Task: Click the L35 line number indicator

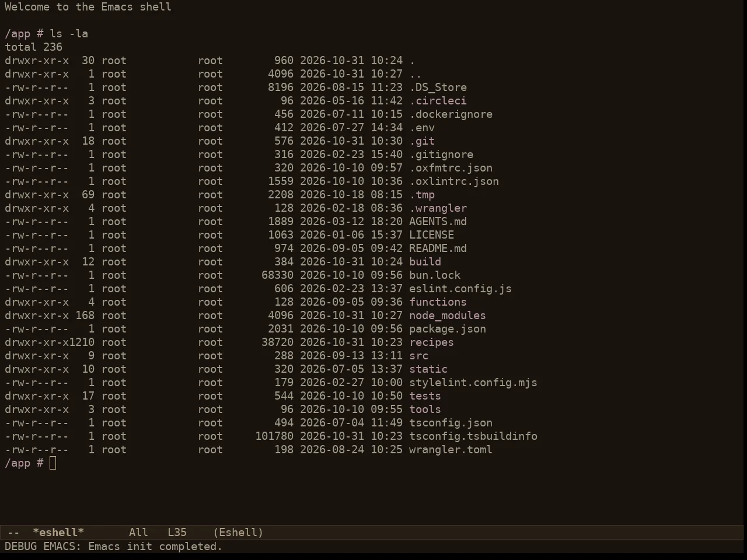Action: click(x=177, y=533)
